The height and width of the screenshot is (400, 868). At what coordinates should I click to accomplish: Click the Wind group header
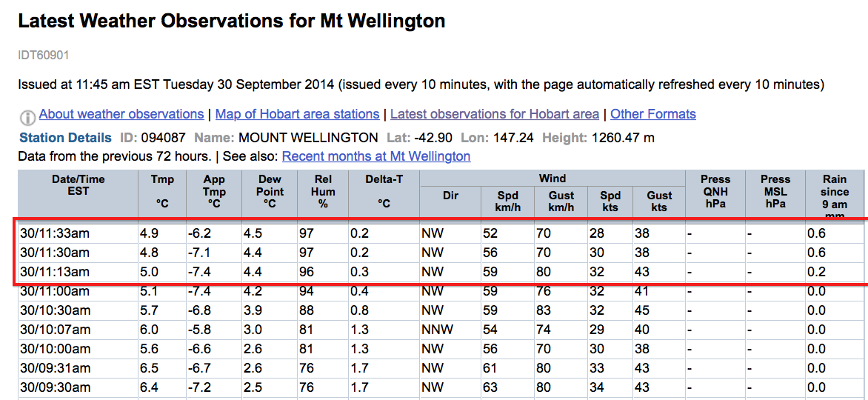pyautogui.click(x=552, y=179)
